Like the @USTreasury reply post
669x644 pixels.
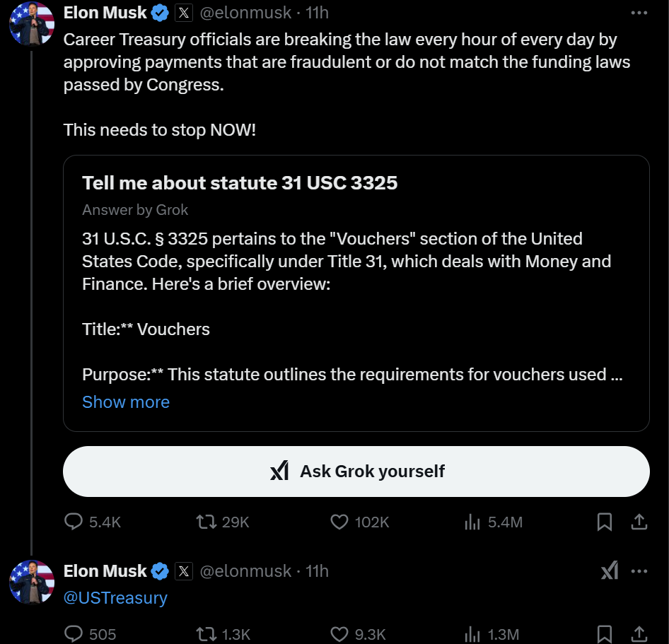340,634
